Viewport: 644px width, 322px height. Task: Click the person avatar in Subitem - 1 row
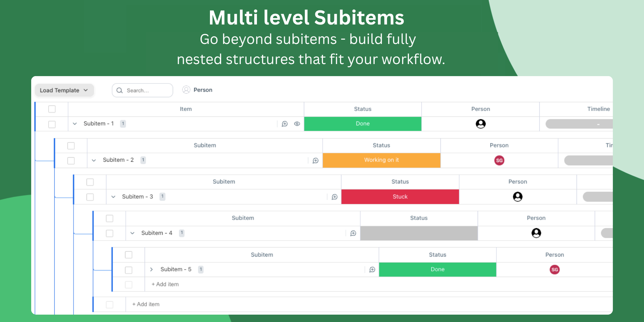[x=480, y=124]
